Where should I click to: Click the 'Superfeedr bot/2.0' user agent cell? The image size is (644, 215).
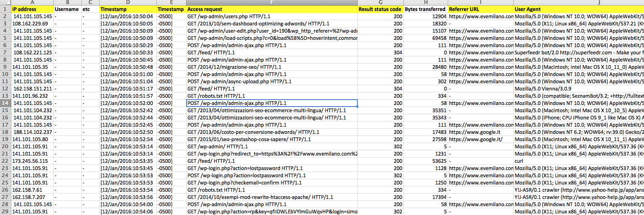coord(579,52)
